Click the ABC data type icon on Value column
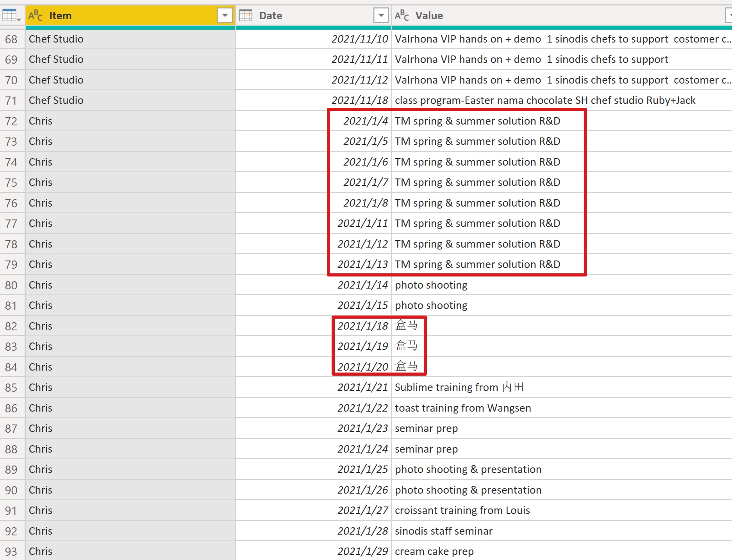 [402, 15]
